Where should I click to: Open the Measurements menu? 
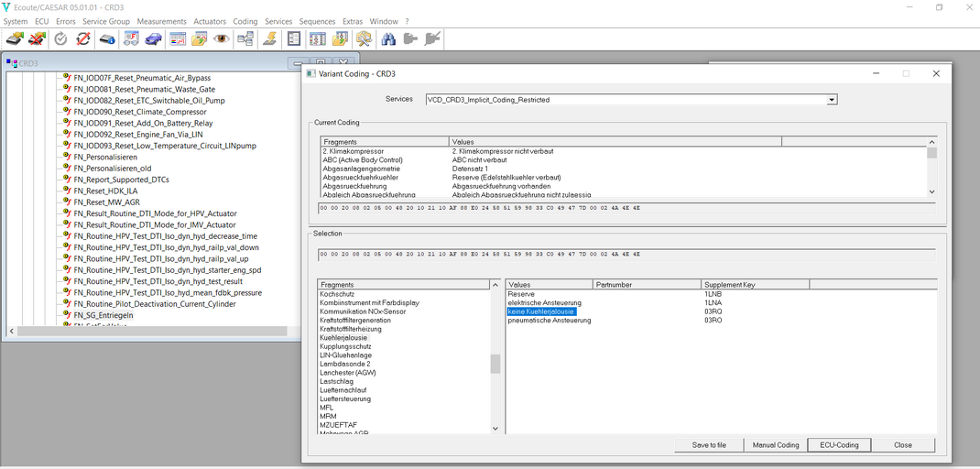coord(162,21)
